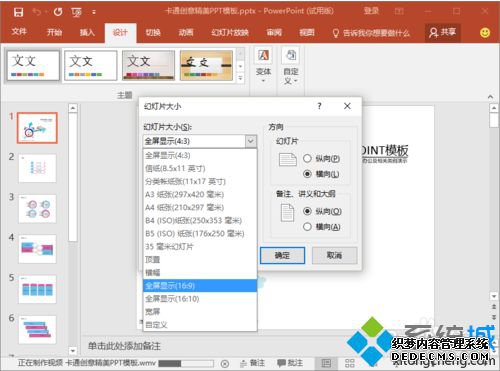Switch to the 开始 ribbon tab
The height and width of the screenshot is (371, 500).
point(54,32)
